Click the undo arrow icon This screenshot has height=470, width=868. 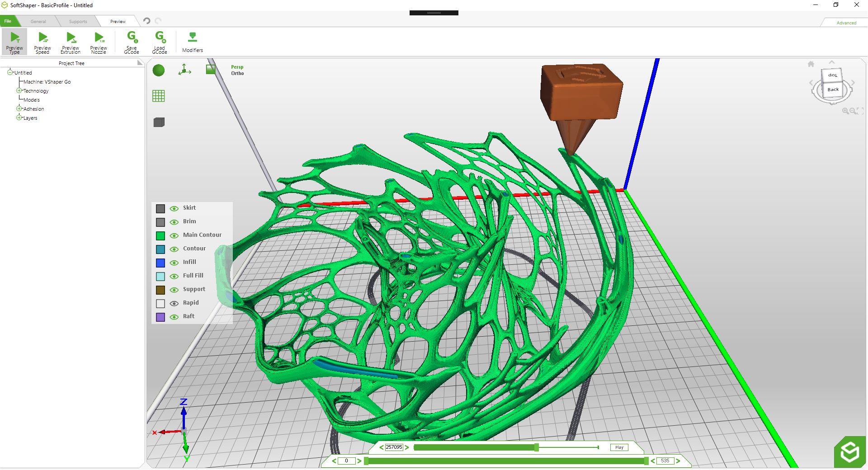pos(146,21)
